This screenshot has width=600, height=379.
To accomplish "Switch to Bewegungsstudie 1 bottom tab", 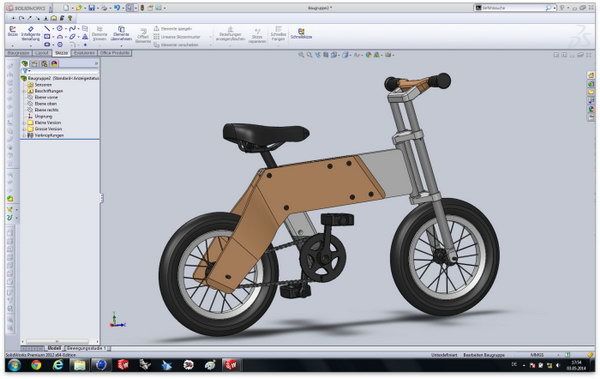I will click(x=87, y=348).
